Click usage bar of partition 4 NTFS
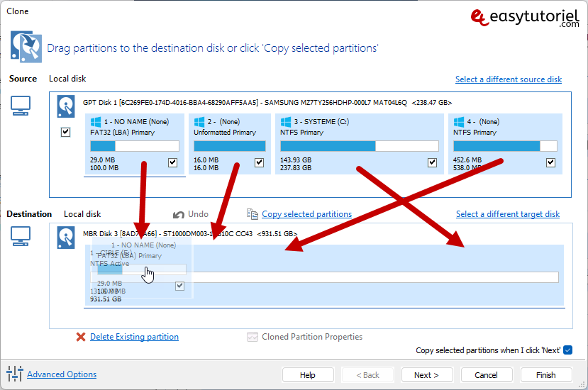The image size is (588, 390). (505, 146)
